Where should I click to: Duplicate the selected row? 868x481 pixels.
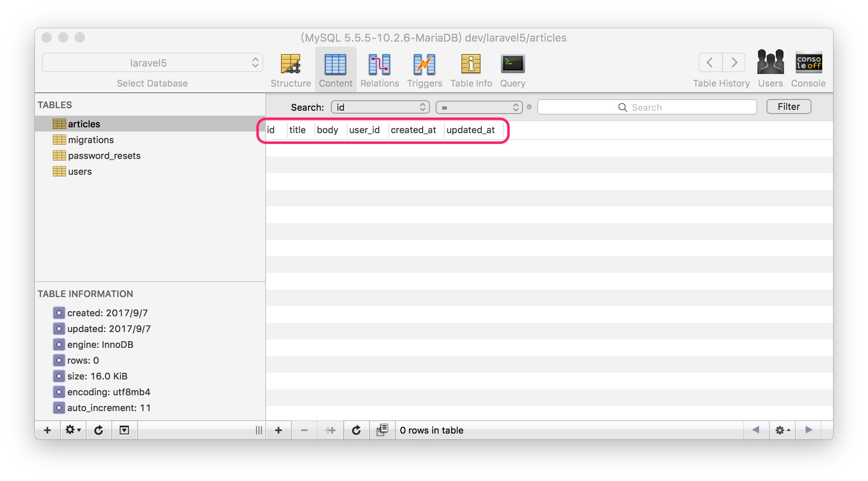tap(330, 430)
